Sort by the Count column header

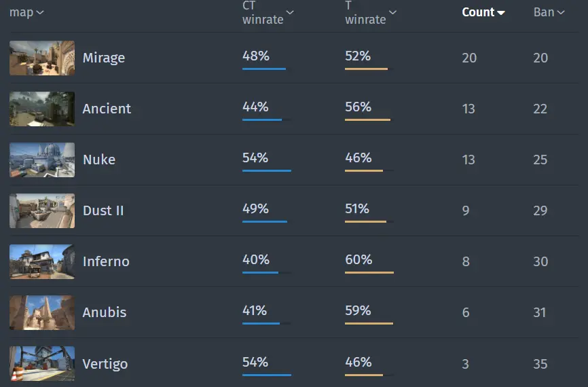tap(483, 12)
